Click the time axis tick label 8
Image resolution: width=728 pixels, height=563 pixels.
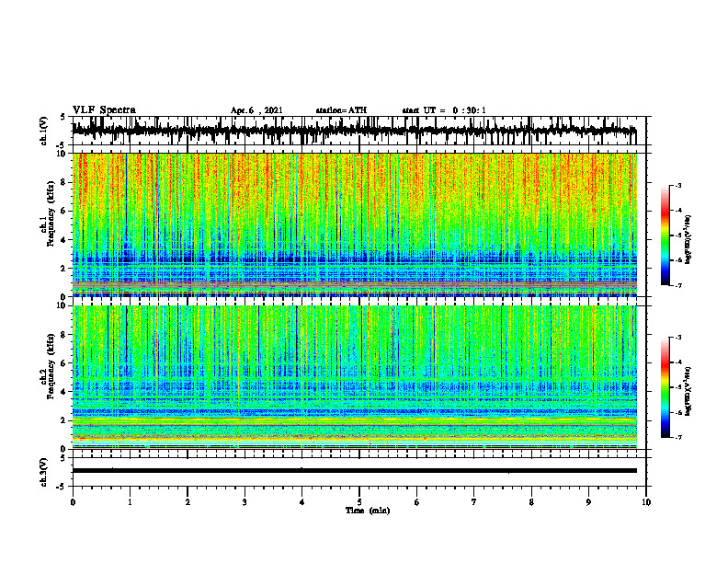pyautogui.click(x=531, y=502)
